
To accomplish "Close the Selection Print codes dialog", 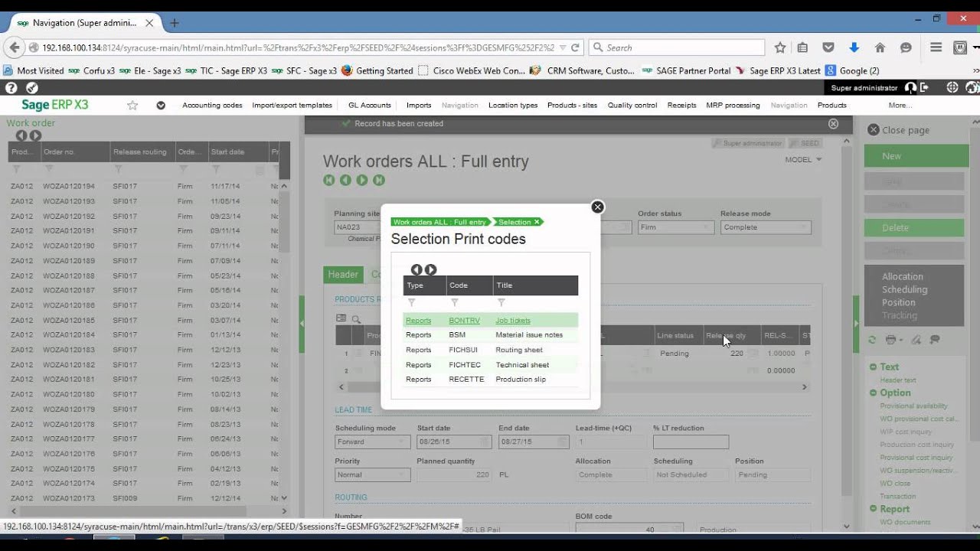I will click(x=598, y=207).
